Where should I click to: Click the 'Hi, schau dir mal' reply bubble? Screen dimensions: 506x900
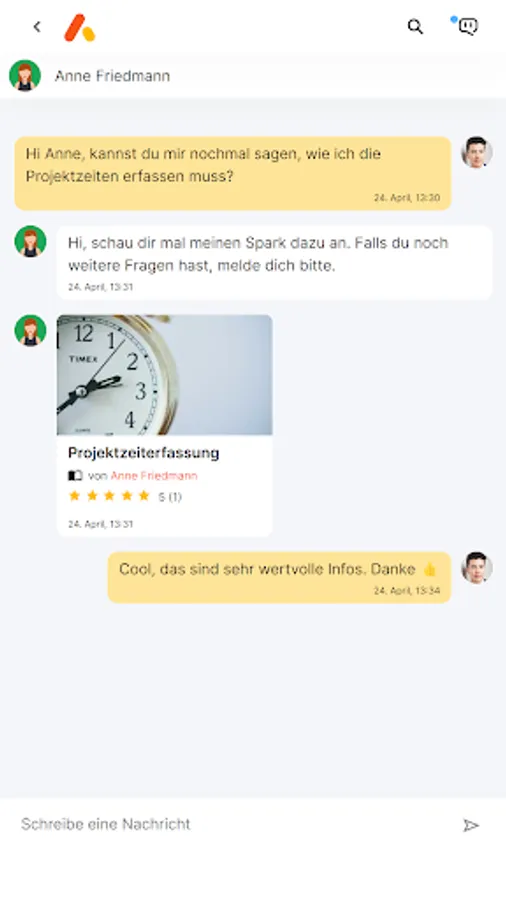pos(274,262)
